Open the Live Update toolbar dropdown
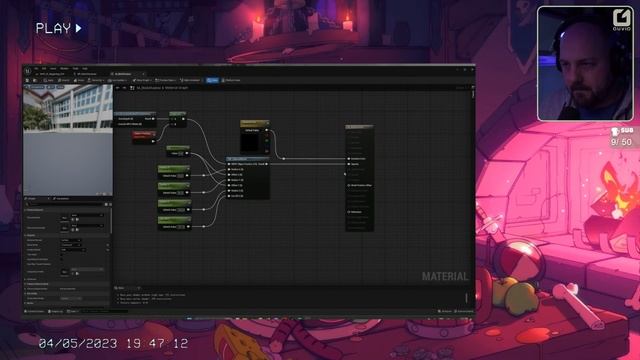The image size is (640, 360). point(118,80)
